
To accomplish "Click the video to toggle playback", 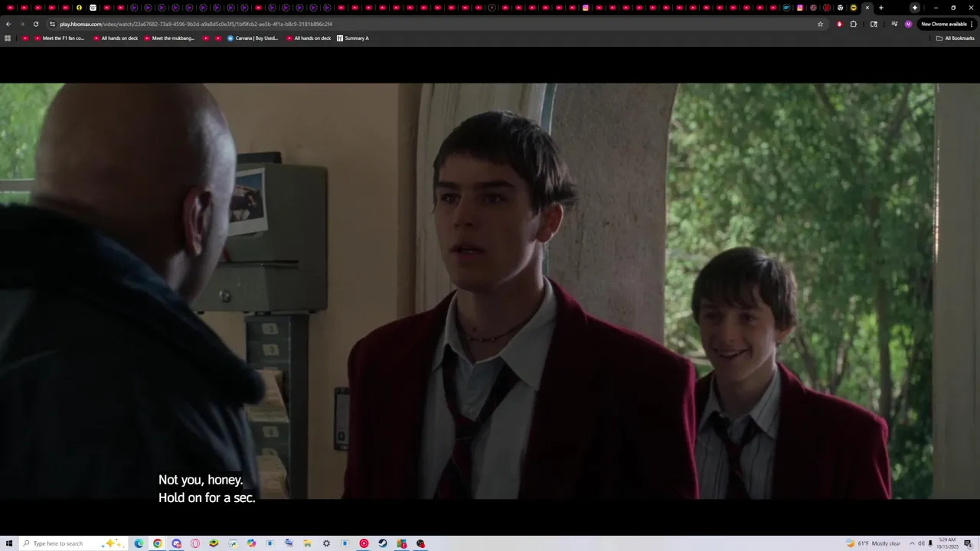I will click(x=490, y=291).
